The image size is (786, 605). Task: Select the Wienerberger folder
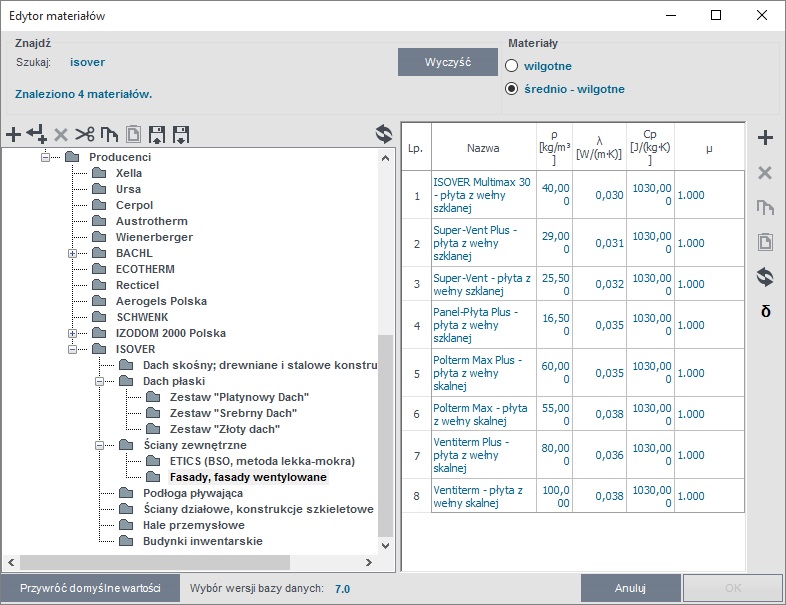pos(154,237)
